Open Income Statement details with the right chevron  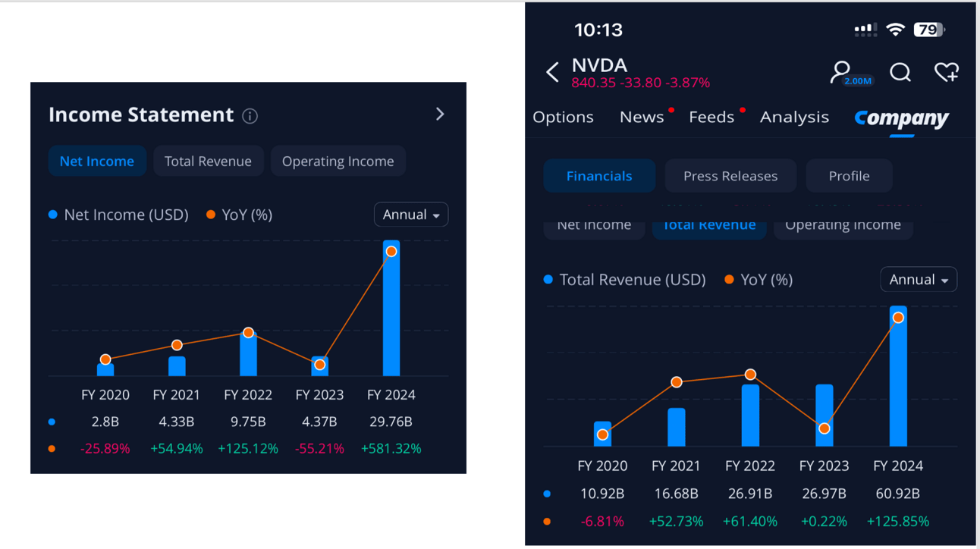440,114
